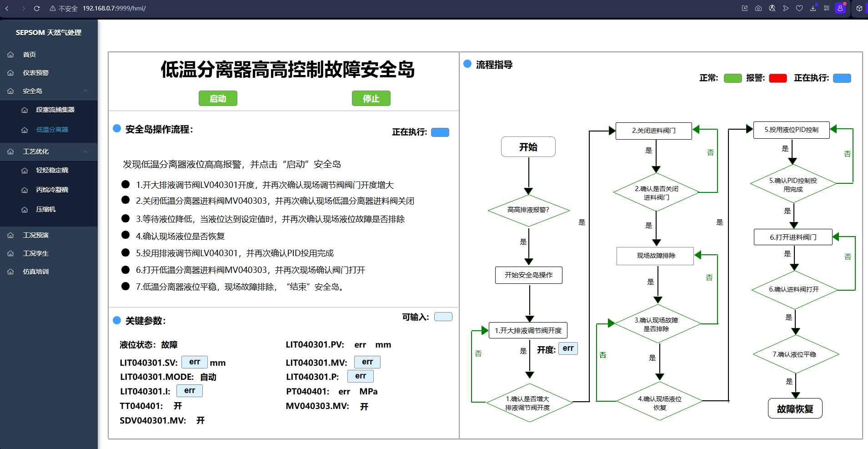Click the red 报警 legend swatch
868x449 pixels.
[x=778, y=78]
